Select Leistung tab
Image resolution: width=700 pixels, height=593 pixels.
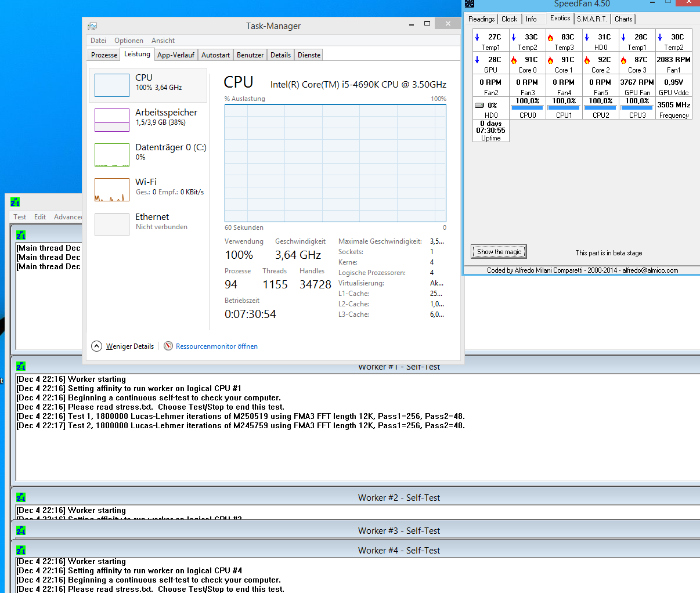point(138,54)
